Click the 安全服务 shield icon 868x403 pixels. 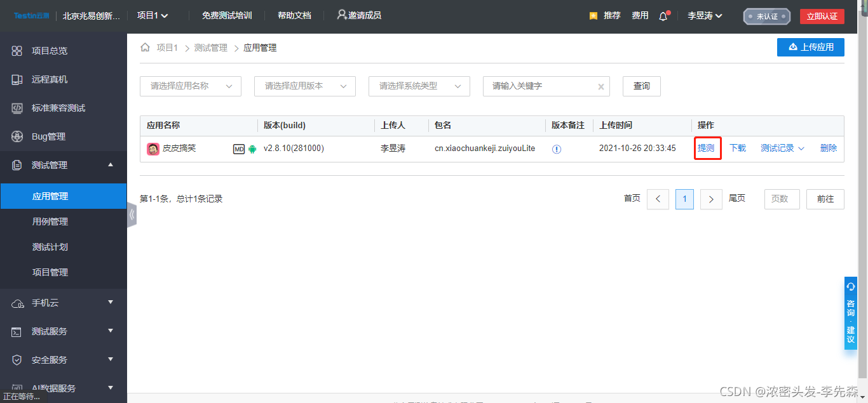(17, 360)
